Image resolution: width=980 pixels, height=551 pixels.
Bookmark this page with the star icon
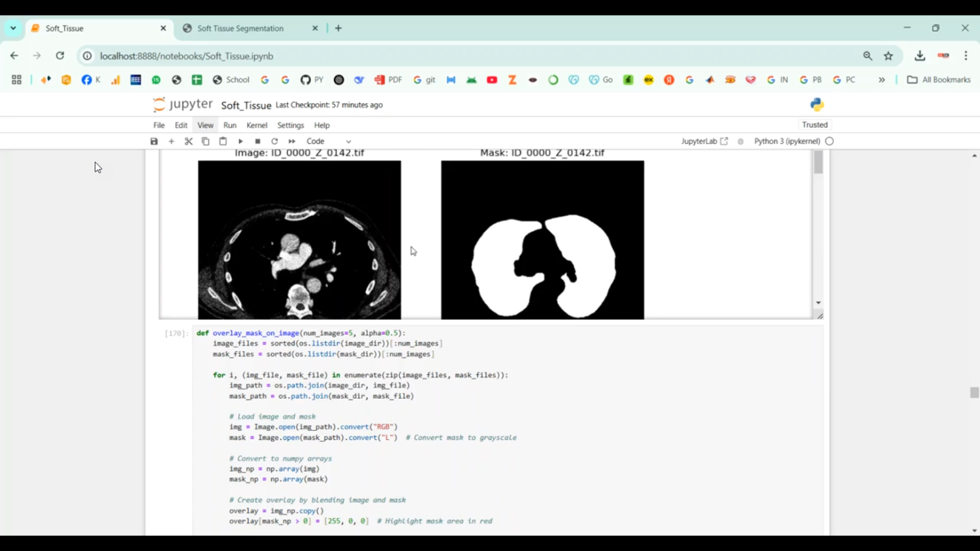tap(889, 56)
